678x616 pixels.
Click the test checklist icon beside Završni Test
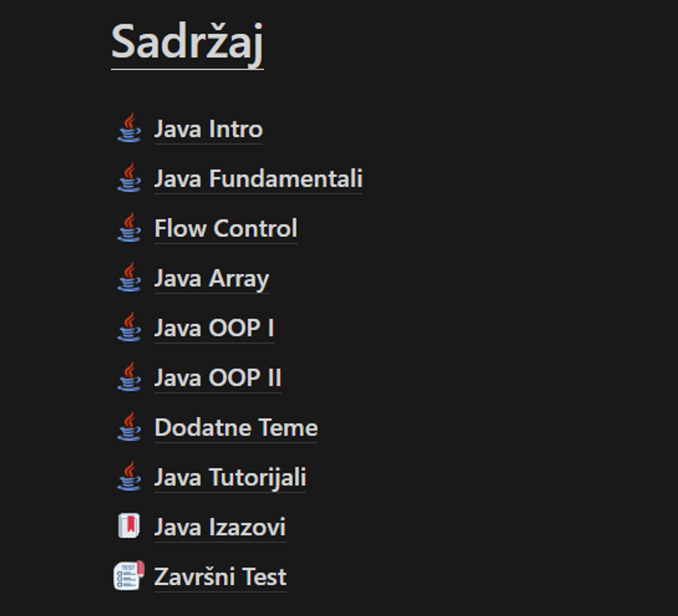click(x=129, y=576)
